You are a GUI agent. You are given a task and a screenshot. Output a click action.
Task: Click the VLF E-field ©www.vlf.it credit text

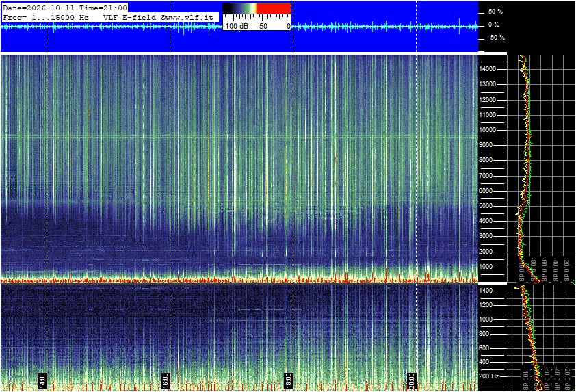pyautogui.click(x=158, y=17)
